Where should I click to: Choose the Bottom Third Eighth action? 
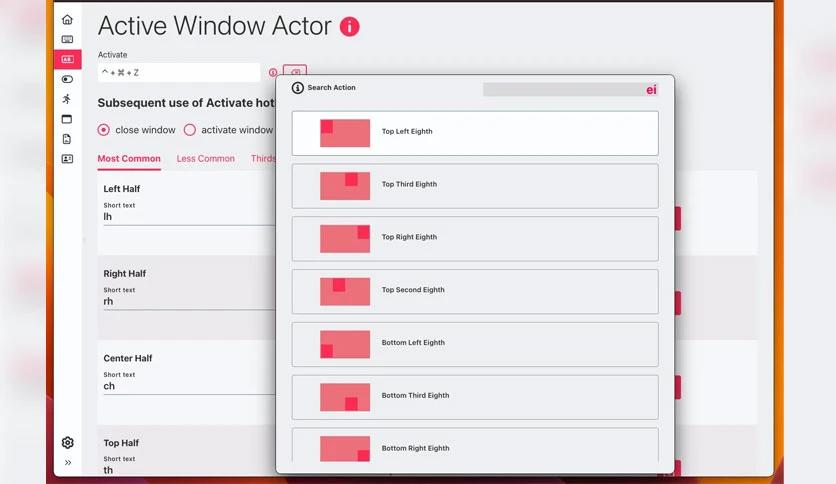[x=475, y=397]
